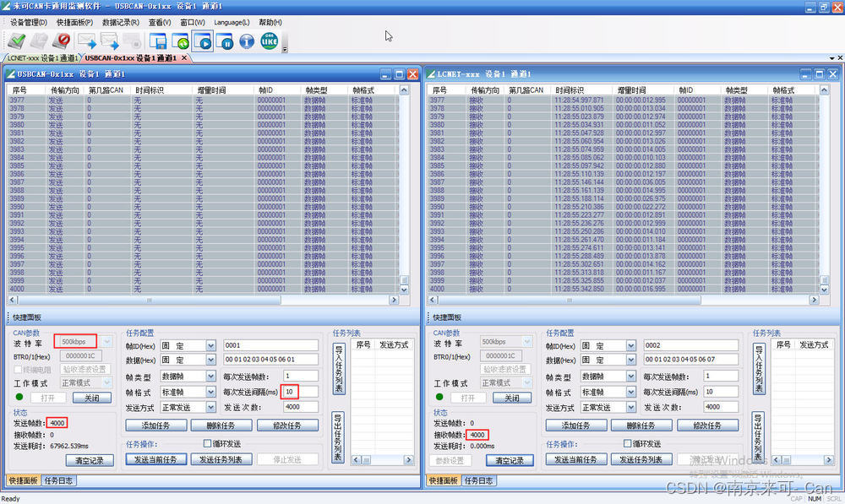
Task: Click the data field ending 06 07 in the LCNET window
Action: [x=691, y=359]
